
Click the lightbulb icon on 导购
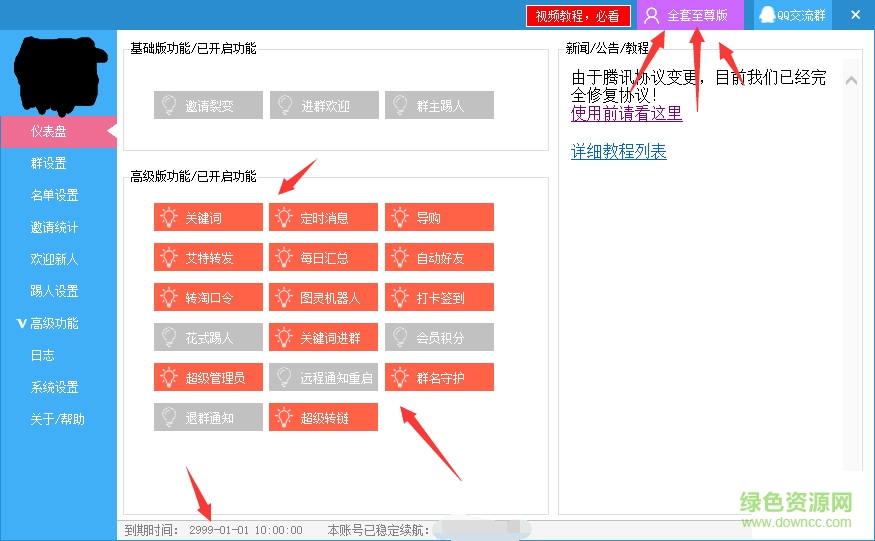tap(400, 218)
